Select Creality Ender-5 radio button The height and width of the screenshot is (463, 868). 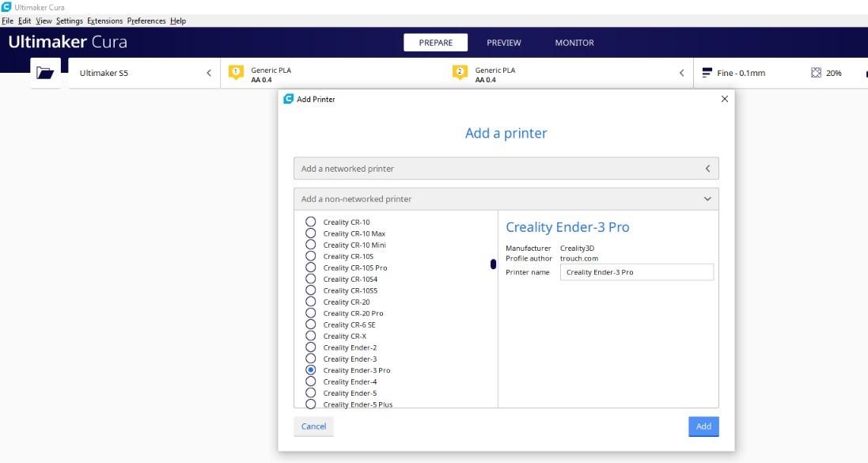coord(310,393)
